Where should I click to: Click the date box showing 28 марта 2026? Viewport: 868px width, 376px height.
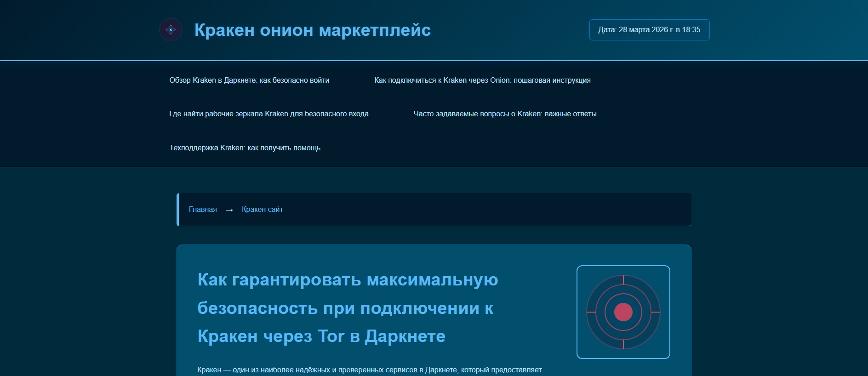pos(649,30)
